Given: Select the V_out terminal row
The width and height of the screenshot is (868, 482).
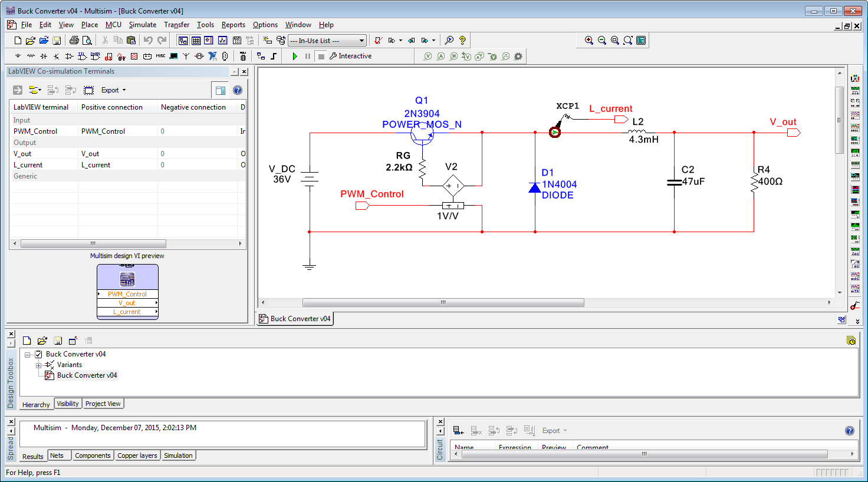Looking at the screenshot, I should coord(127,154).
